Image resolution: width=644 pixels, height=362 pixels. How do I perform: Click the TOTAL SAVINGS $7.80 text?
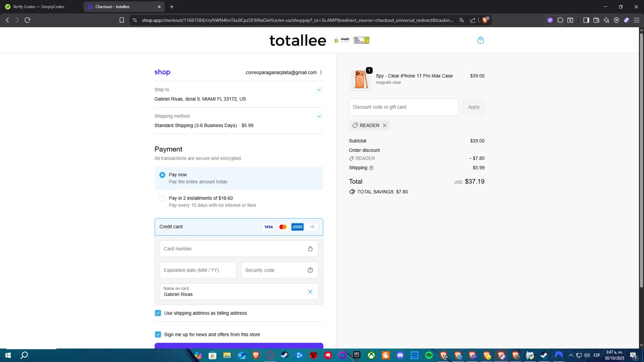383,192
